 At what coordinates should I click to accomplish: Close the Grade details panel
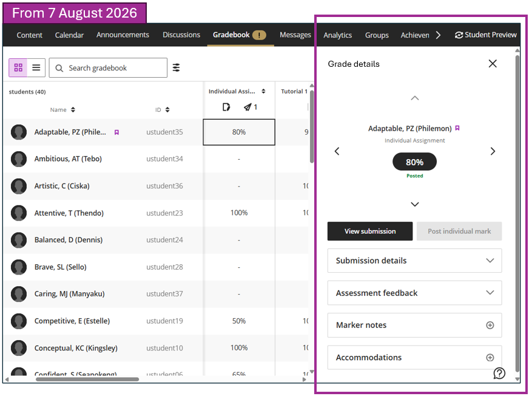tap(493, 64)
